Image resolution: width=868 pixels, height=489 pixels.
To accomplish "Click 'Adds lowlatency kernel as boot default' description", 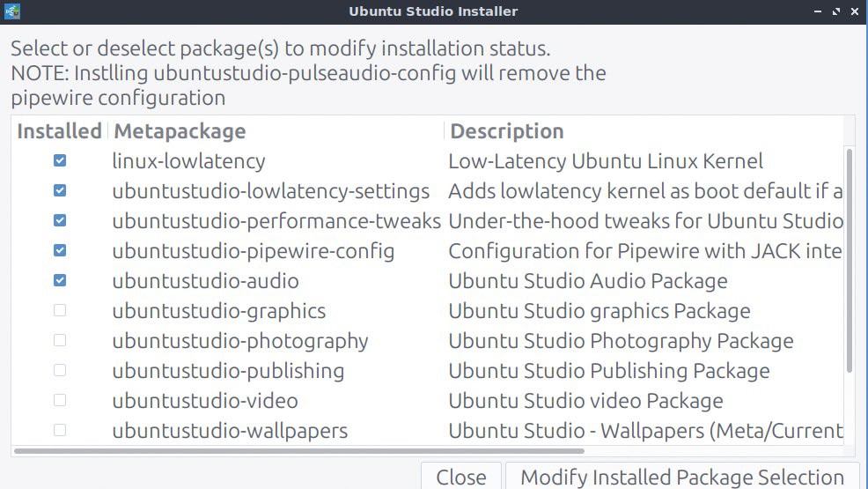I will tap(645, 191).
